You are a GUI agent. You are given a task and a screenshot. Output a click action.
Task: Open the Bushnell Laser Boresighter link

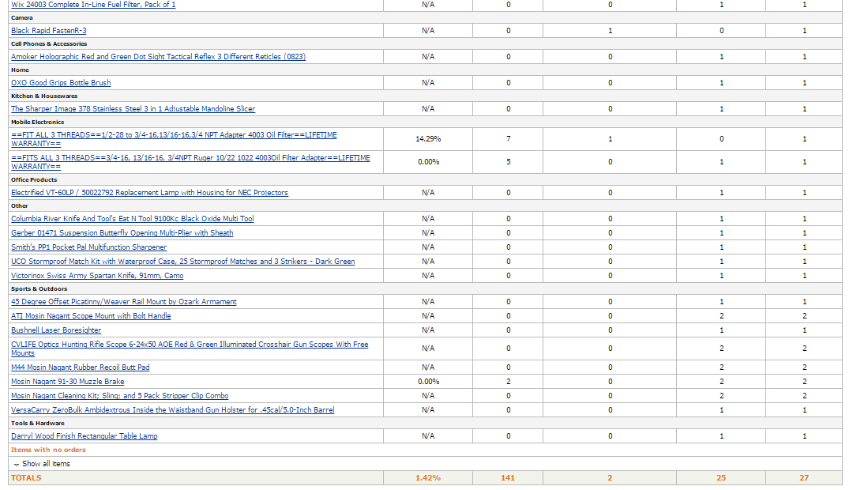coord(56,330)
